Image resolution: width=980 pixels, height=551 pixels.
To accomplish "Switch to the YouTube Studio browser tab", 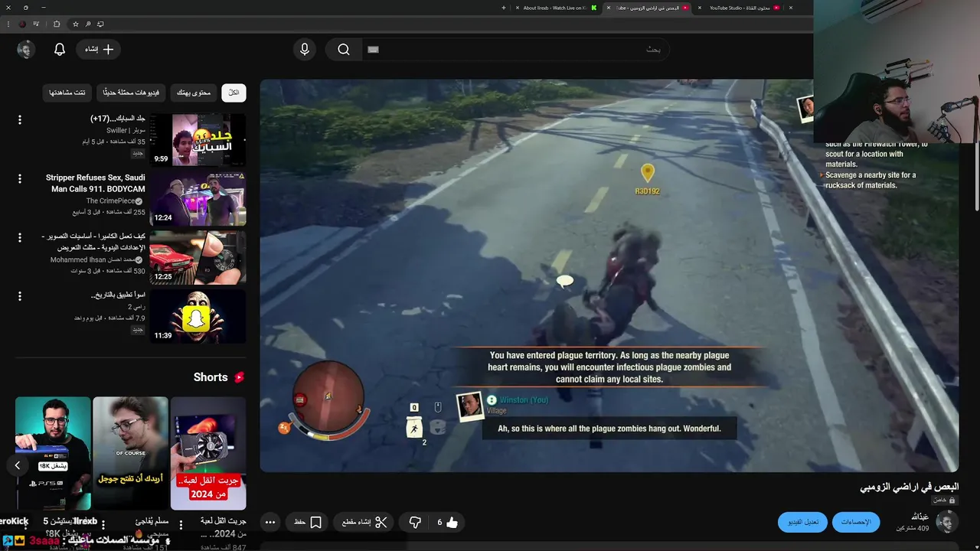I will (739, 8).
